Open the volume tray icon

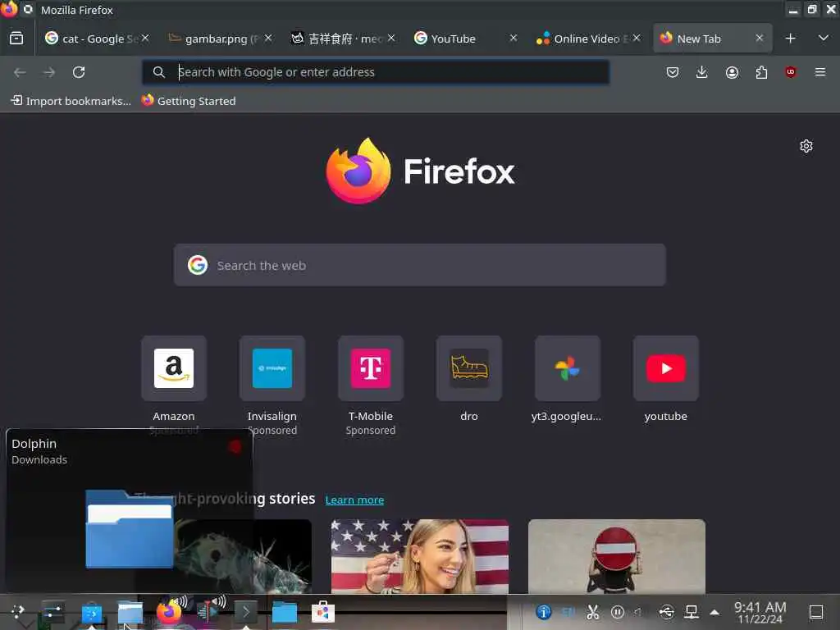coord(638,611)
